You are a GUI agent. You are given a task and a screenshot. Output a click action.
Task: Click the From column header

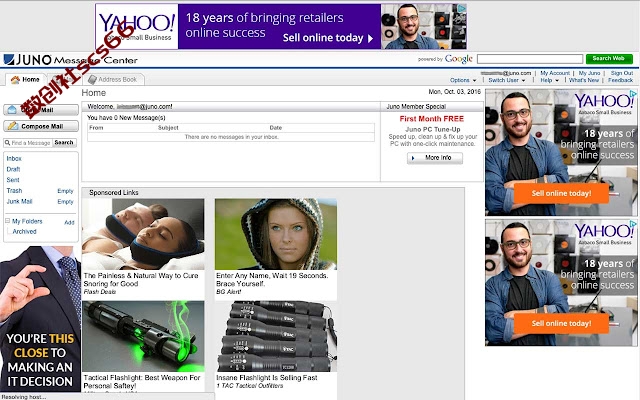point(96,128)
